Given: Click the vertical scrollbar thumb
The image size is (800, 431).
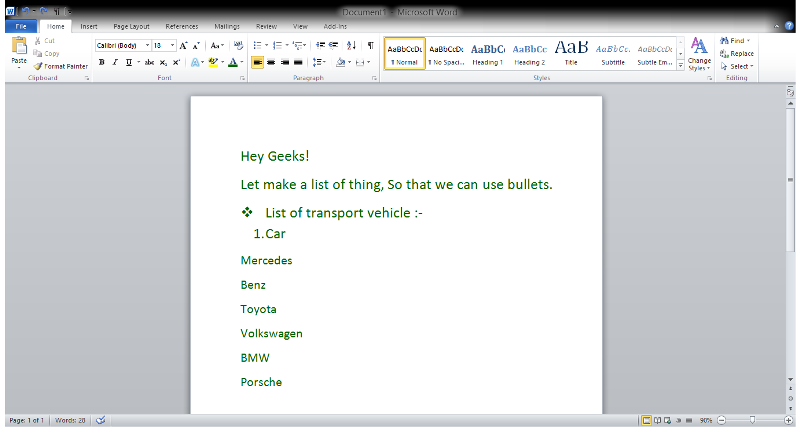Looking at the screenshot, I should tap(790, 180).
